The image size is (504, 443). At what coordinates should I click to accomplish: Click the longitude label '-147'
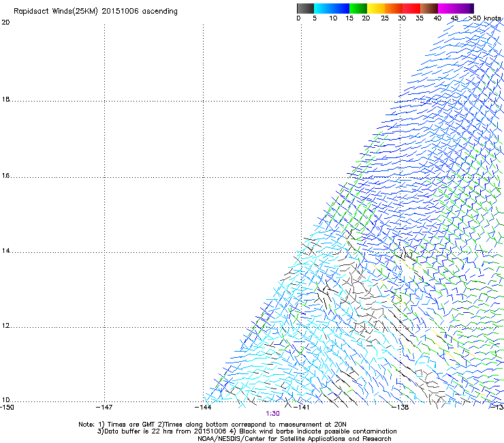coord(104,408)
